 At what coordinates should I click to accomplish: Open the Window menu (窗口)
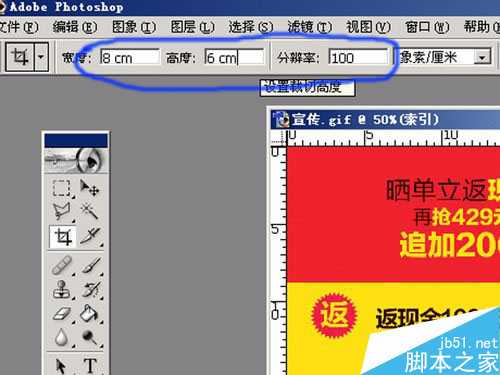[427, 27]
